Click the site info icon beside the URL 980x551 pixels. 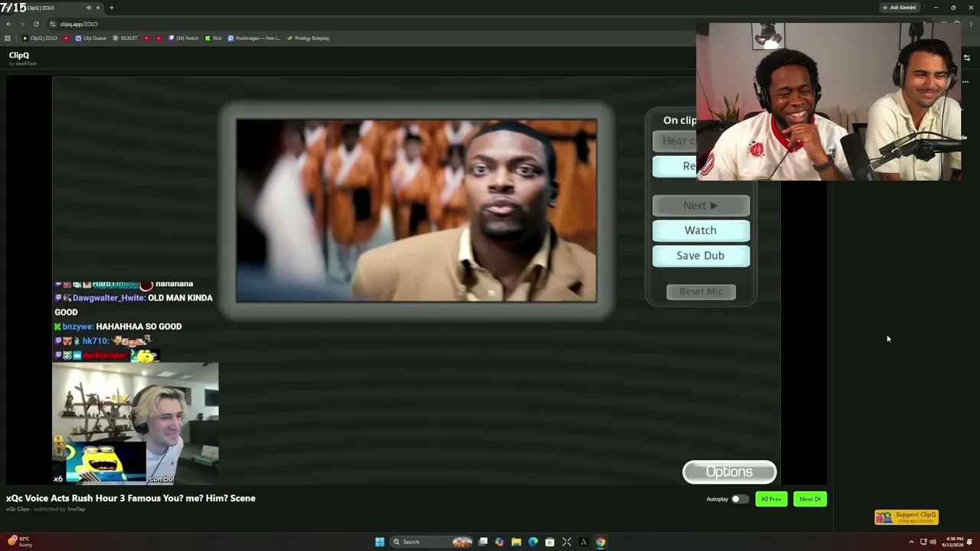pos(52,24)
